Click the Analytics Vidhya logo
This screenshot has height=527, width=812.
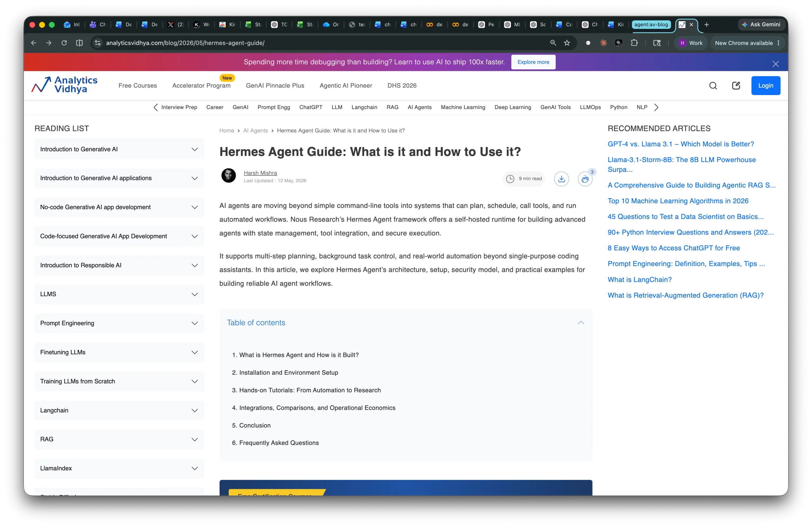[64, 85]
